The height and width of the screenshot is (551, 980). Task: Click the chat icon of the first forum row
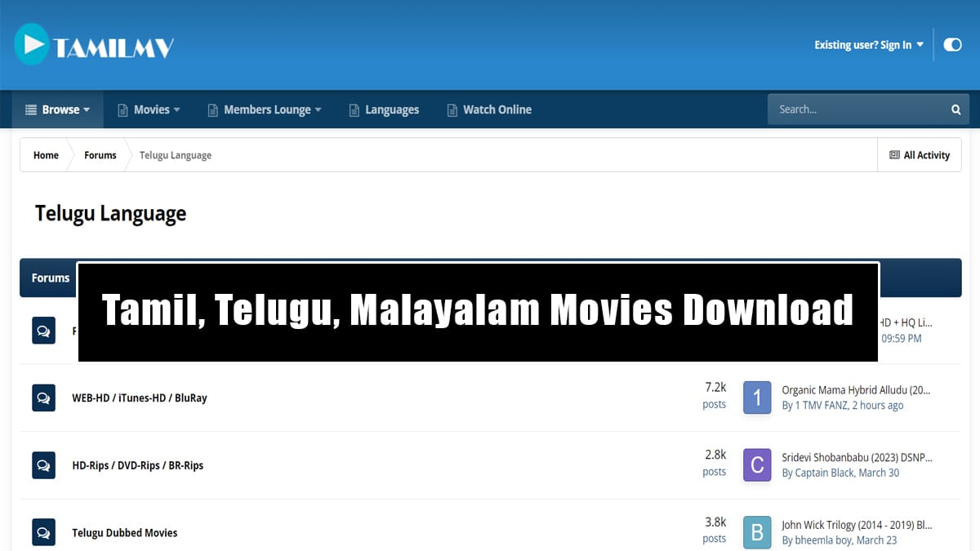[43, 331]
